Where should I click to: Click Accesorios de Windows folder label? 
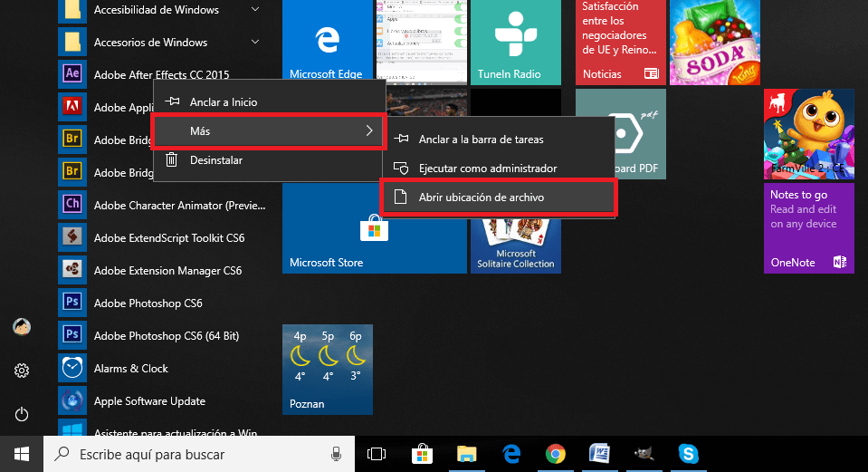click(x=150, y=42)
